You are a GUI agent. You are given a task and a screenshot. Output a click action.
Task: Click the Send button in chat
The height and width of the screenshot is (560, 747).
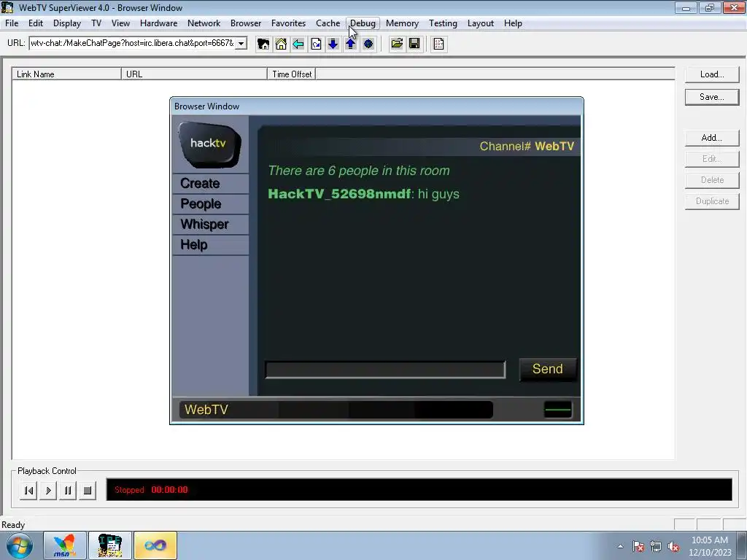click(x=548, y=369)
